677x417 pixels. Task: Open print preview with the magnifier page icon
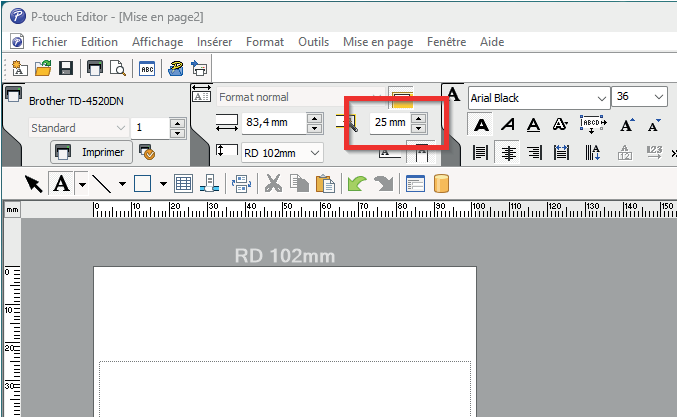coord(117,68)
